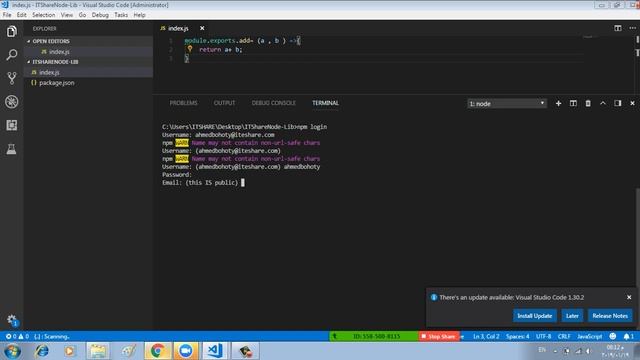640x360 pixels.
Task: Open the Edit menu
Action: (22, 15)
